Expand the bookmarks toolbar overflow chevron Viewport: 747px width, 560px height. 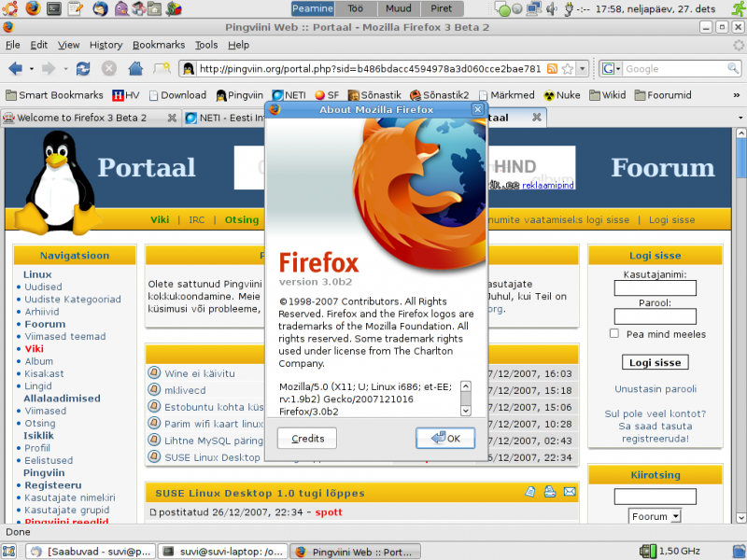click(737, 95)
